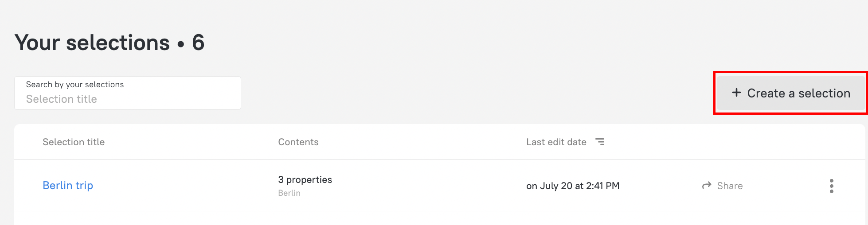Click the July 20 at 2:41 PM date

[x=573, y=186]
